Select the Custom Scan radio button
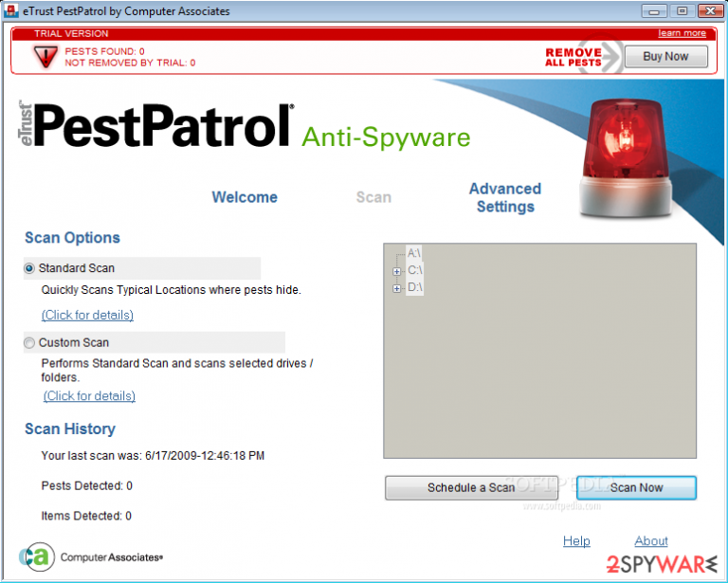 point(29,342)
